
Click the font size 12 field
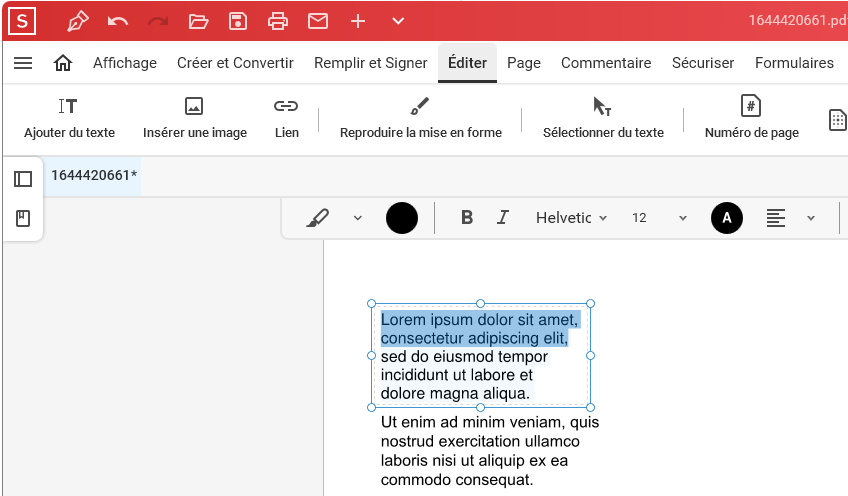(x=639, y=217)
